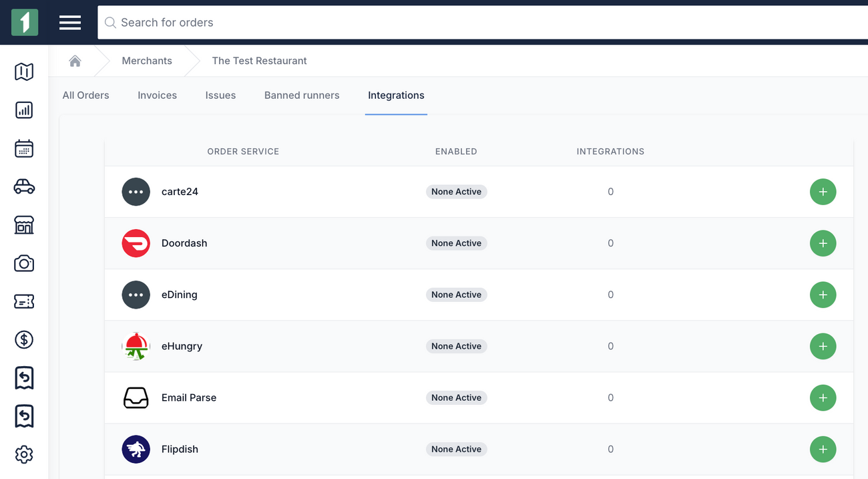Open the storefront merchants icon
Viewport: 868px width, 479px height.
[24, 225]
